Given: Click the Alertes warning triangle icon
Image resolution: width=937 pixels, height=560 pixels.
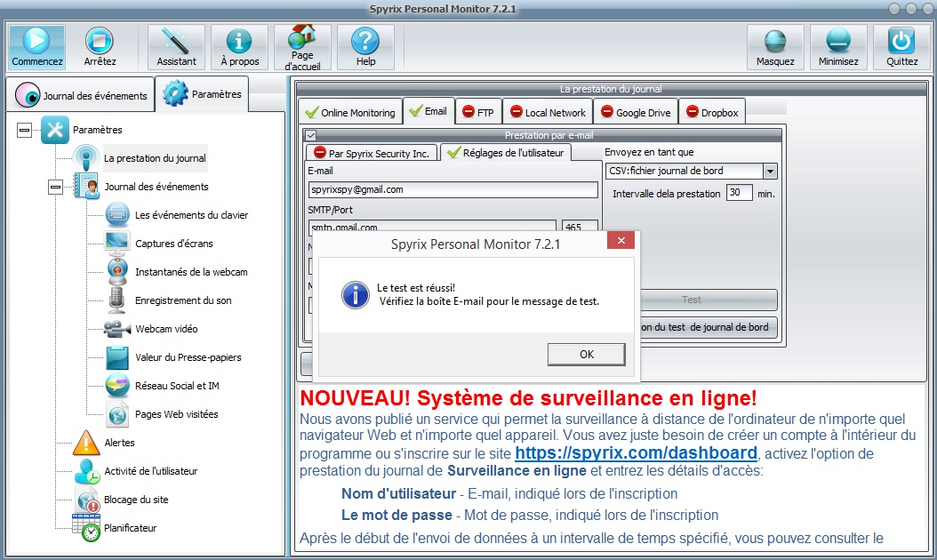Looking at the screenshot, I should tap(86, 443).
